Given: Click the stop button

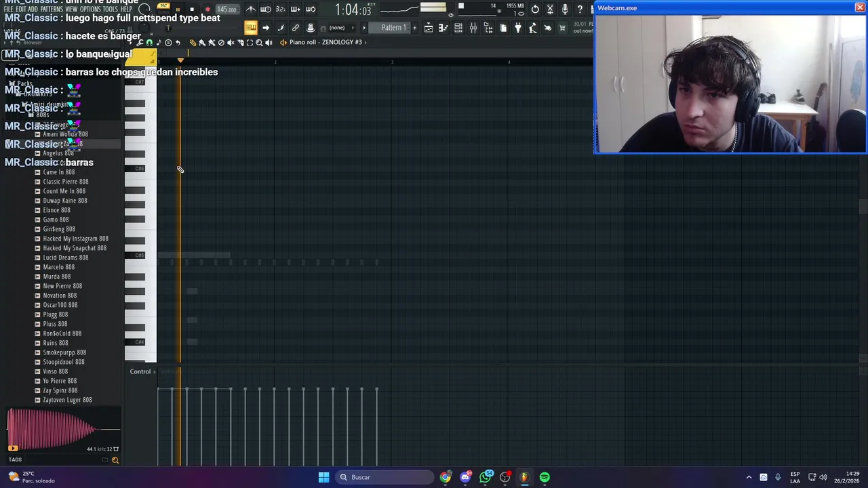Looking at the screenshot, I should pos(192,9).
